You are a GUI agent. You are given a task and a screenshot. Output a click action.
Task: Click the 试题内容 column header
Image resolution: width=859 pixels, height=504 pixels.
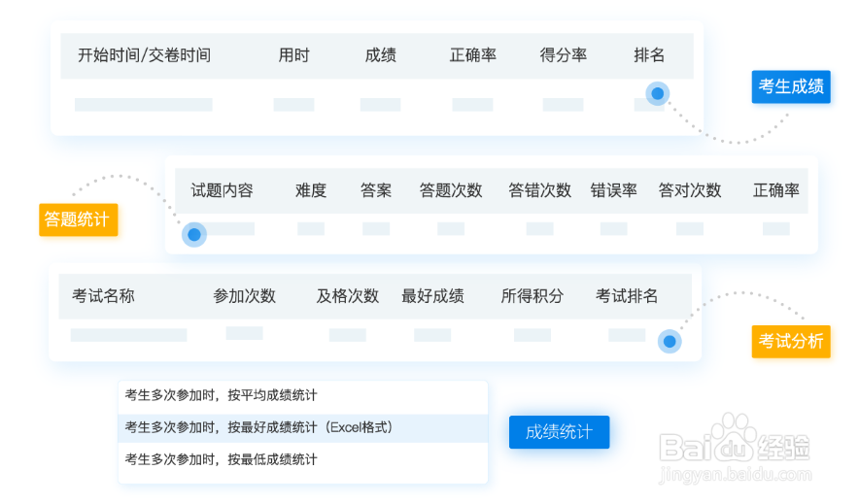[222, 190]
